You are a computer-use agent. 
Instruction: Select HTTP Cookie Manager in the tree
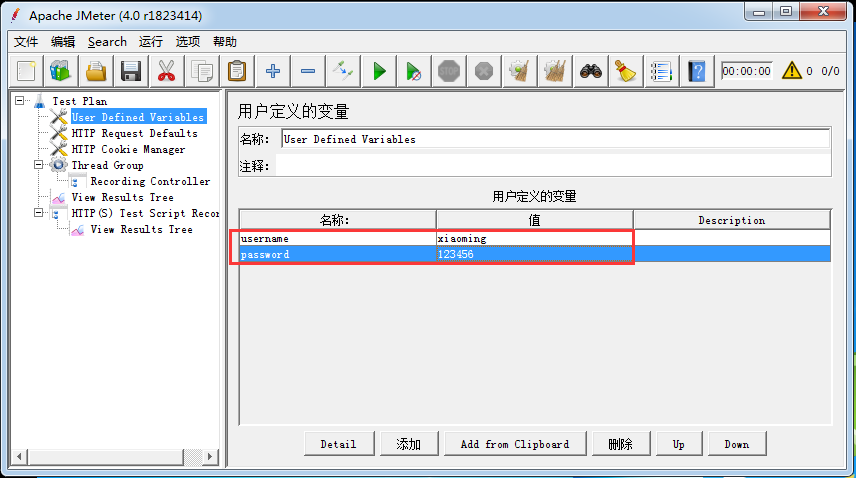(x=128, y=149)
